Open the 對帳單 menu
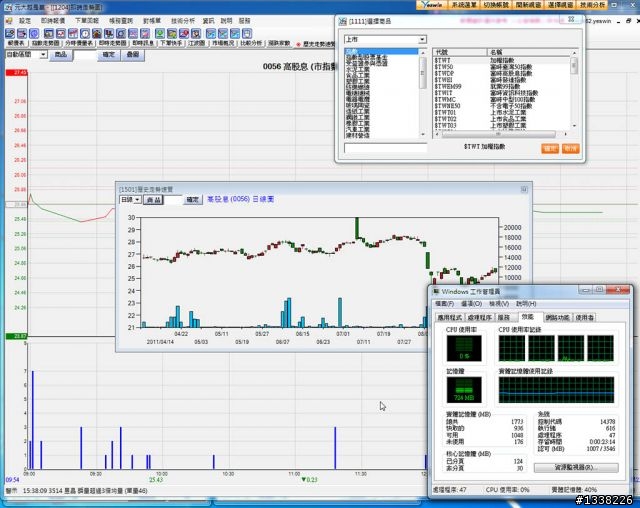 click(x=152, y=21)
